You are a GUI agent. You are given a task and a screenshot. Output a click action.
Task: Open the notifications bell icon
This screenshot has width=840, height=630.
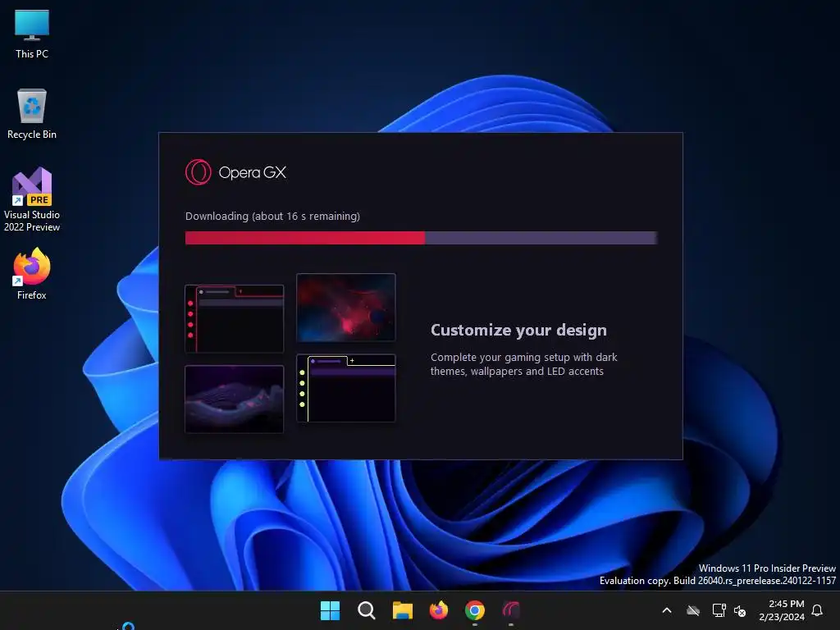pyautogui.click(x=817, y=610)
